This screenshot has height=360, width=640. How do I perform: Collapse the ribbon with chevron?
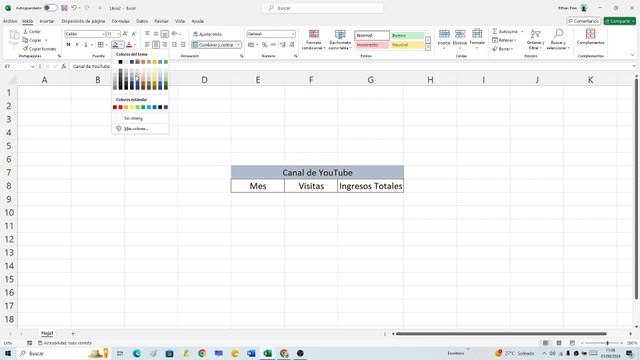coord(632,55)
